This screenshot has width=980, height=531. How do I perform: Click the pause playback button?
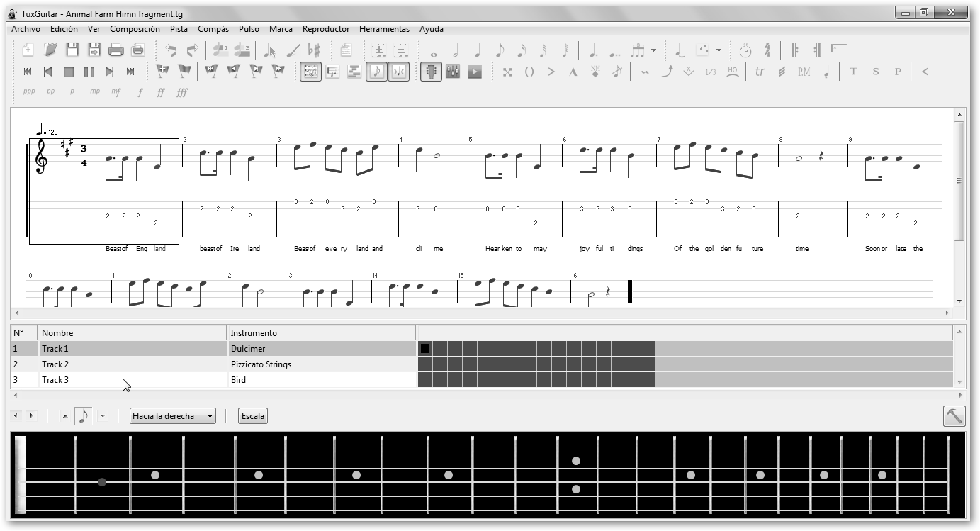89,72
